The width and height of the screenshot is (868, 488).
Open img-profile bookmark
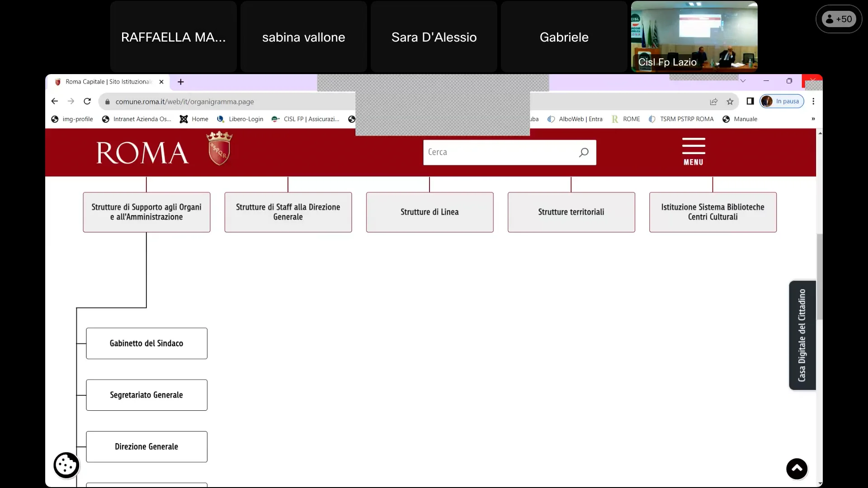tap(72, 119)
